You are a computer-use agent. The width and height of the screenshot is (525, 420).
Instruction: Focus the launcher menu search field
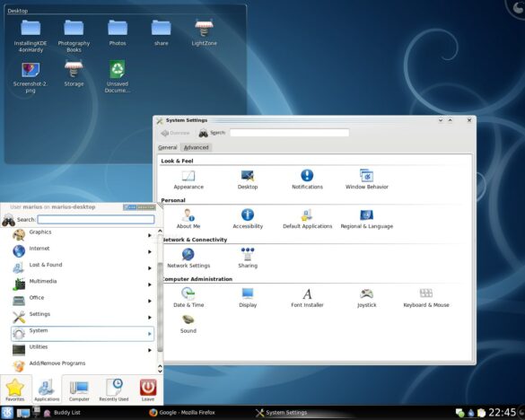[x=96, y=219]
